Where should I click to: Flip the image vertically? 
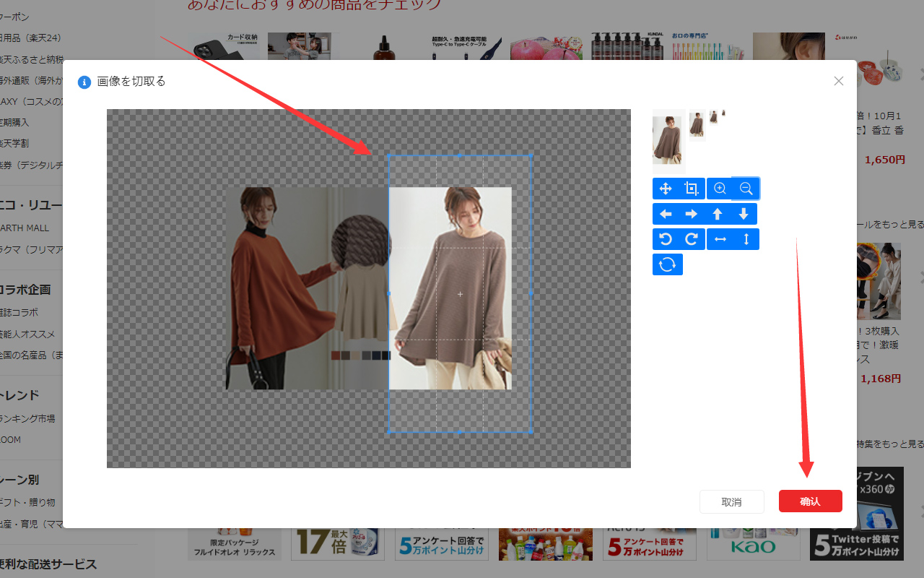coord(746,239)
